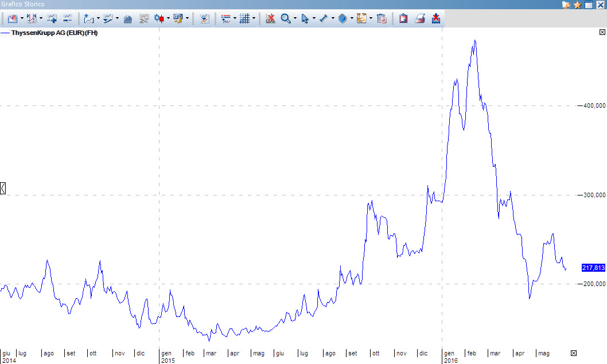Click the 2016 year label on time axis
This screenshot has height=364, width=607.
(450, 361)
